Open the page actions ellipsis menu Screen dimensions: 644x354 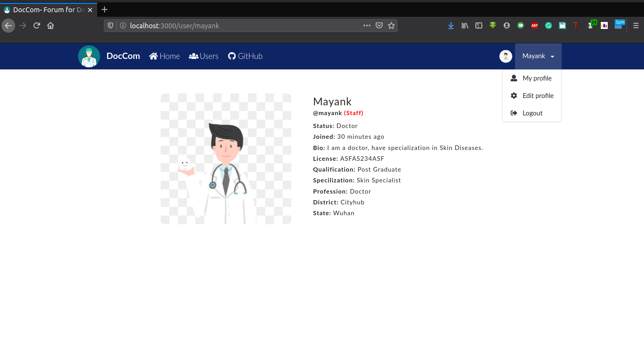click(x=367, y=25)
